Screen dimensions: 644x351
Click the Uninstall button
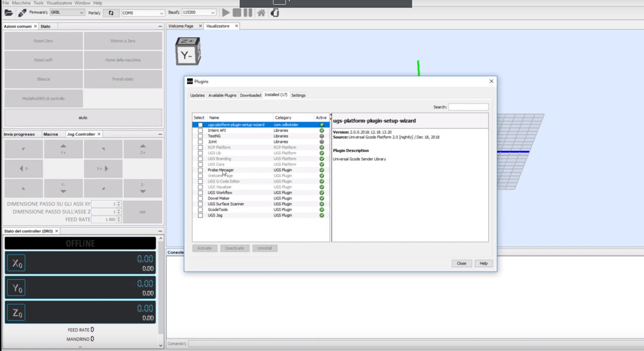pyautogui.click(x=265, y=248)
